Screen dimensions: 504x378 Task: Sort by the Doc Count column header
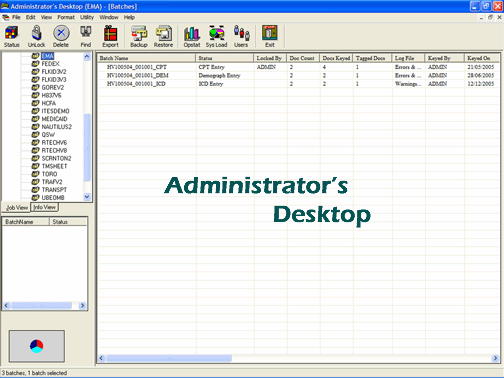pos(303,58)
